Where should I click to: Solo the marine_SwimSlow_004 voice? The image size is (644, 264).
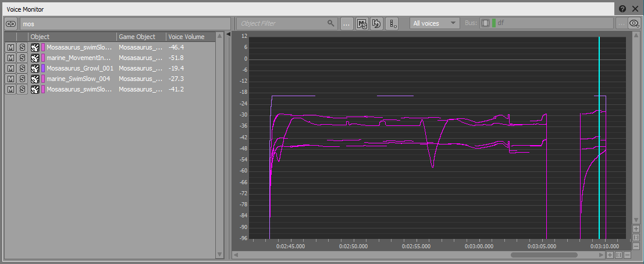click(22, 79)
